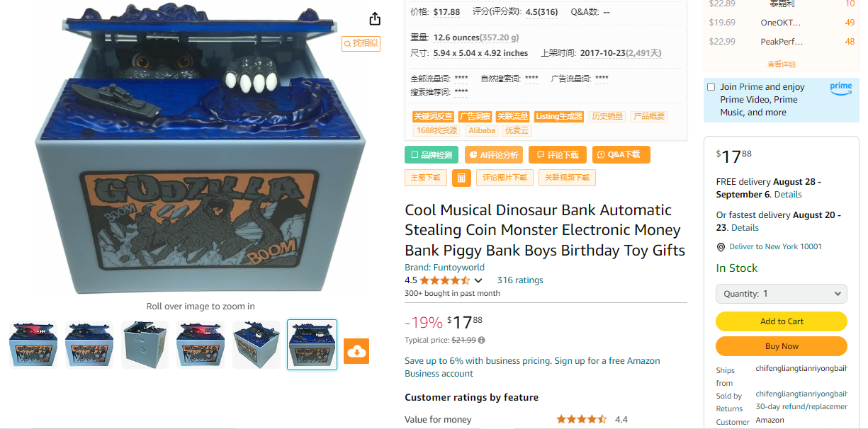This screenshot has width=868, height=429.
Task: Open the 316 ratings link
Action: [520, 280]
